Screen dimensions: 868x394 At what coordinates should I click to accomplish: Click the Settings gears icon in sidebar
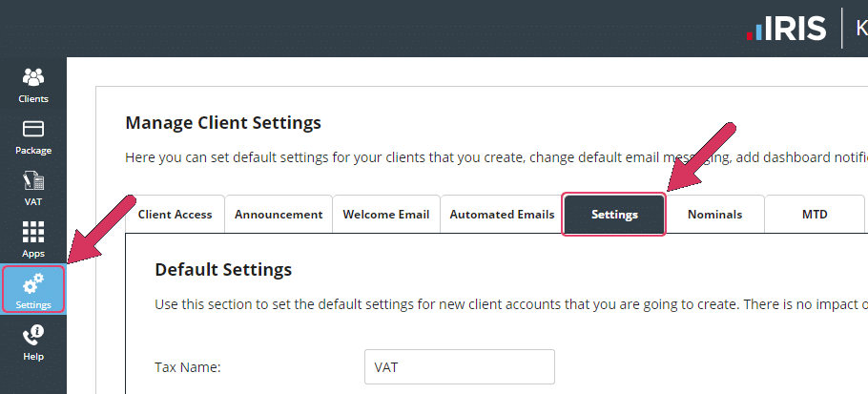click(33, 283)
